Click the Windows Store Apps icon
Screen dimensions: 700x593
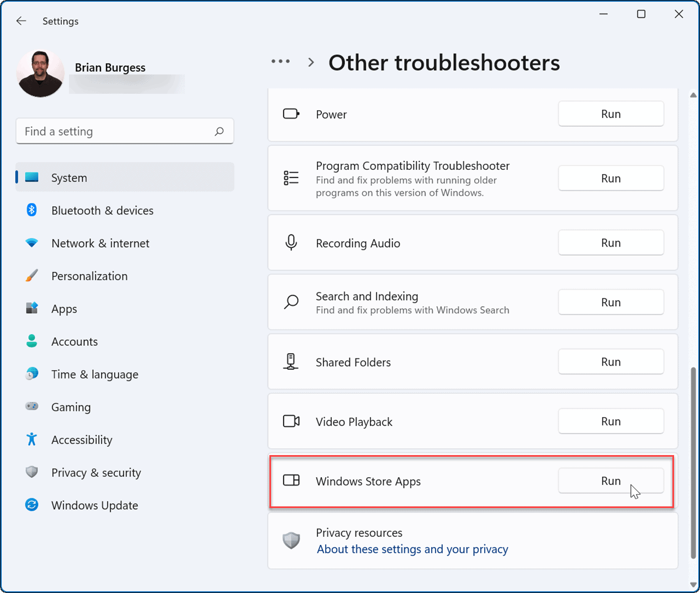291,480
